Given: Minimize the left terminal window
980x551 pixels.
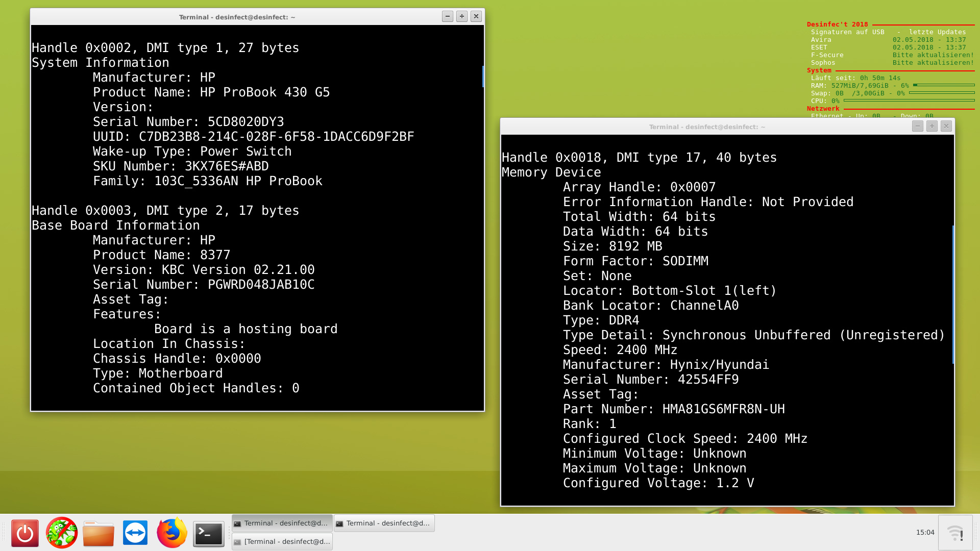Looking at the screenshot, I should [x=448, y=16].
